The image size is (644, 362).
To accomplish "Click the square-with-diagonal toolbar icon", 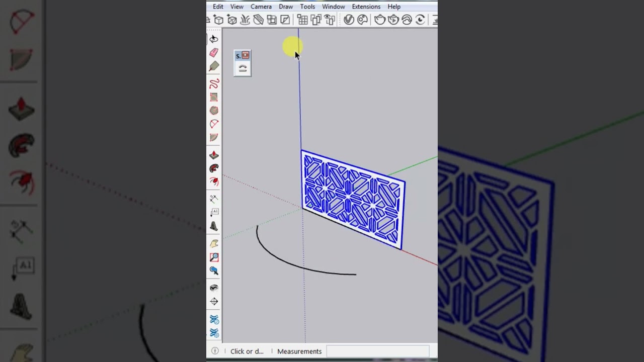I will coord(285,20).
